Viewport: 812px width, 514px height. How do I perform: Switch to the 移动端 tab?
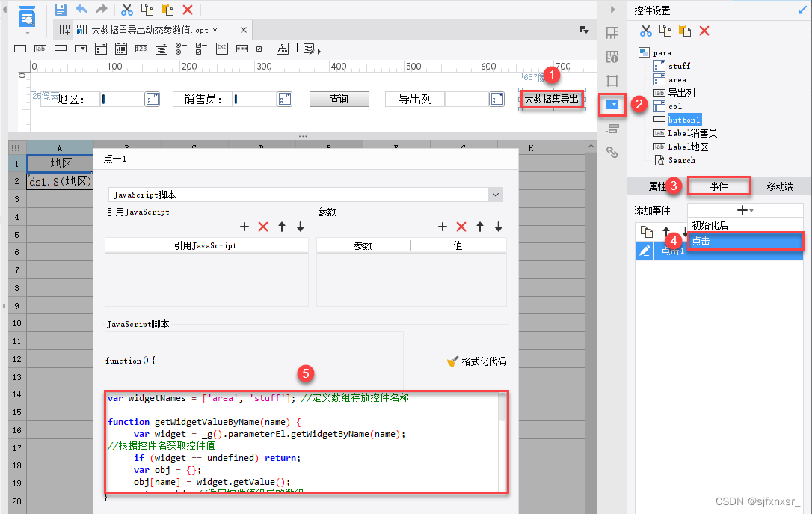pyautogui.click(x=781, y=186)
